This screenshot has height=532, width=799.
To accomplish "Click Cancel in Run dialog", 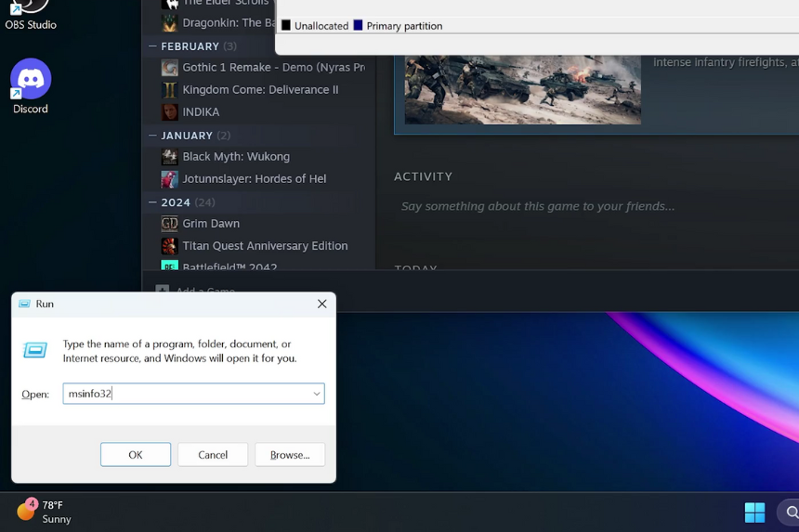I will pyautogui.click(x=213, y=455).
